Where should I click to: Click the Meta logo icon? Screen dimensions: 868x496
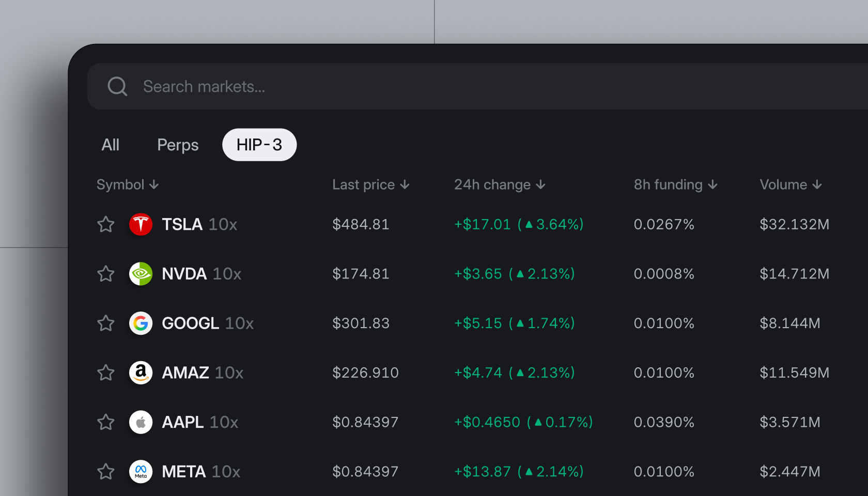(141, 472)
